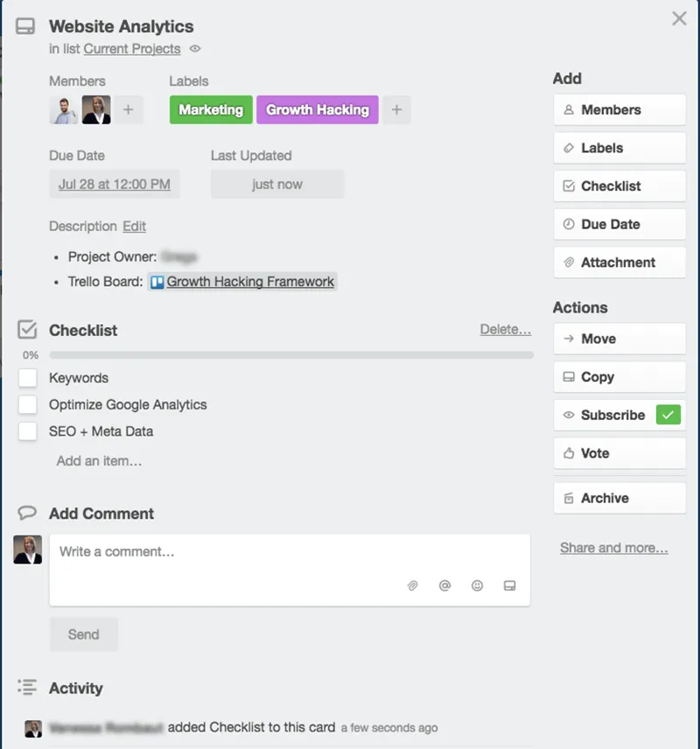Archive this card

click(x=619, y=498)
